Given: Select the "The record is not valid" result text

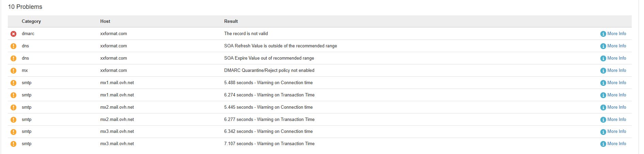Looking at the screenshot, I should click(246, 34).
